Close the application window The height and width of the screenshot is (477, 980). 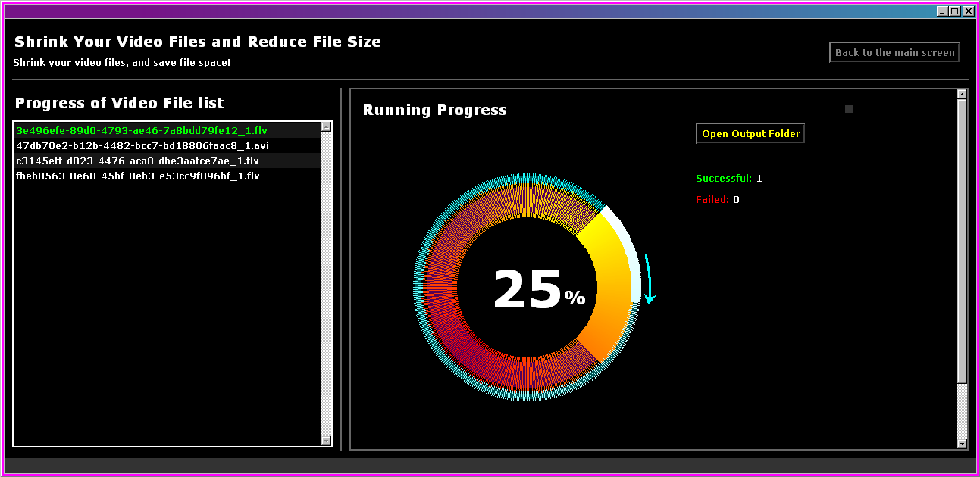click(968, 11)
